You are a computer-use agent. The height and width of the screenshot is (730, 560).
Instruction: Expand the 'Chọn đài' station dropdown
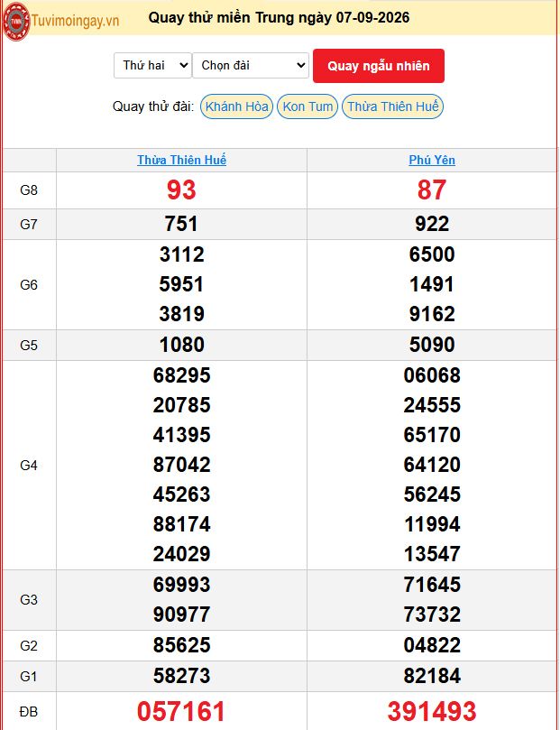251,65
